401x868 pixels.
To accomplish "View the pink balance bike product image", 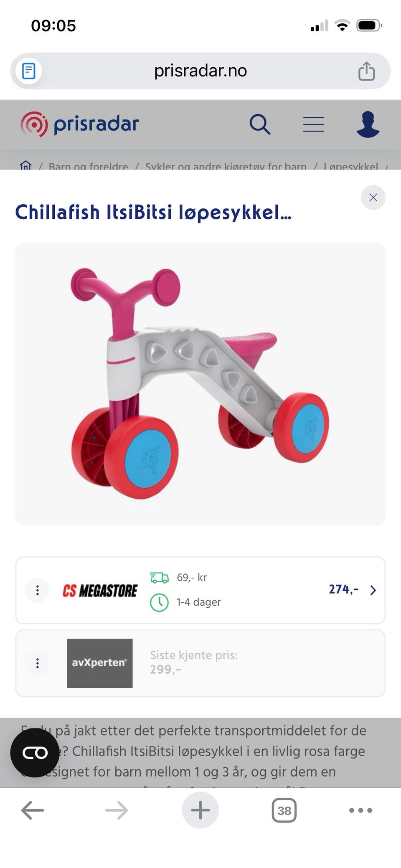I will (200, 384).
